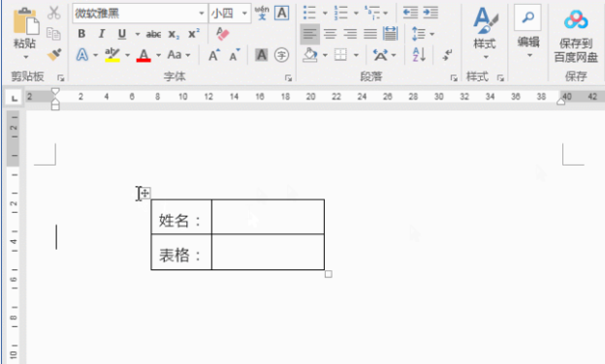This screenshot has width=605, height=364.
Task: Apply character border icon
Action: pos(282,13)
